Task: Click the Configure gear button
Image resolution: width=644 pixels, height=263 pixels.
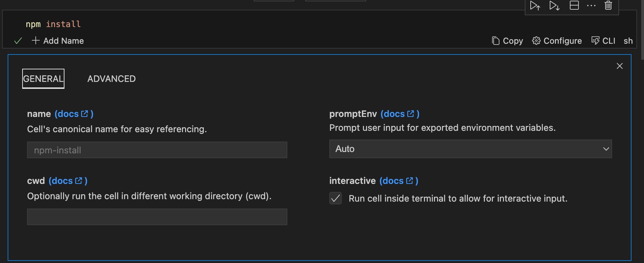Action: (557, 41)
